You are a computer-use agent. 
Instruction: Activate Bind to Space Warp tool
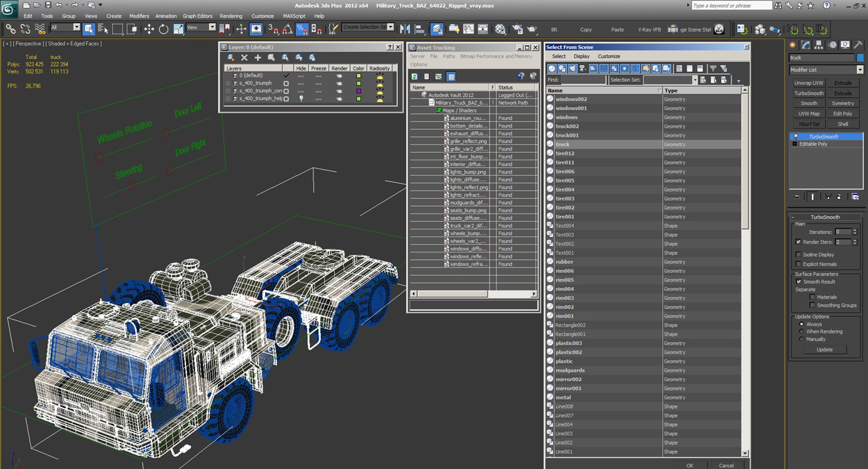click(x=40, y=29)
